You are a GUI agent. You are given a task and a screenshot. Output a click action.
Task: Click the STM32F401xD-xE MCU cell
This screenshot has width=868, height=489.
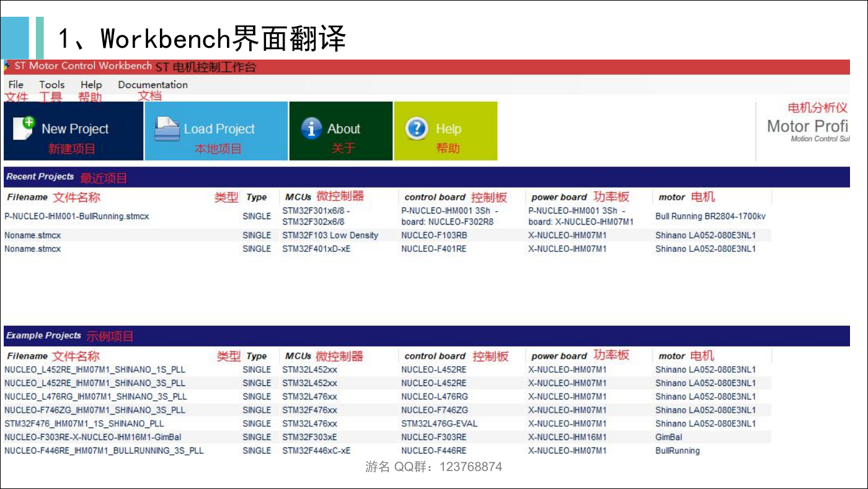316,249
